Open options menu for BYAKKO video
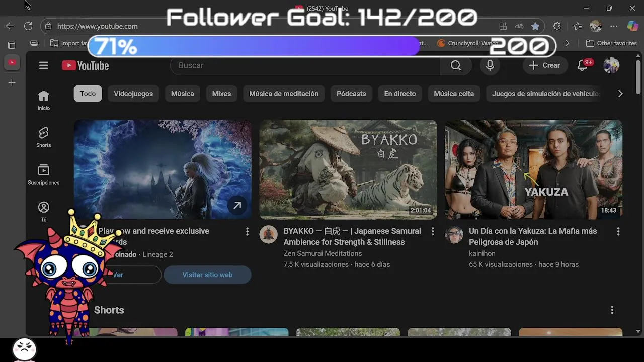Image resolution: width=644 pixels, height=362 pixels. 433,231
